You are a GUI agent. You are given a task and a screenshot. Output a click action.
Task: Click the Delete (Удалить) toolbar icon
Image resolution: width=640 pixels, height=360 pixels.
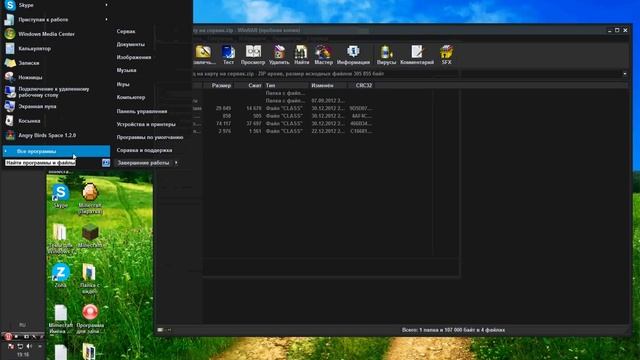(x=279, y=55)
